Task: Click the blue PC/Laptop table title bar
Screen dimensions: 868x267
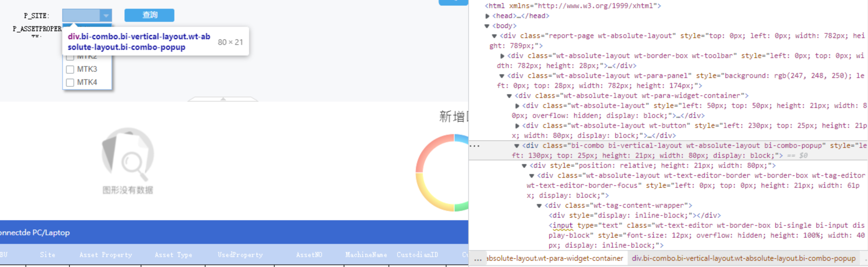Action: point(234,232)
